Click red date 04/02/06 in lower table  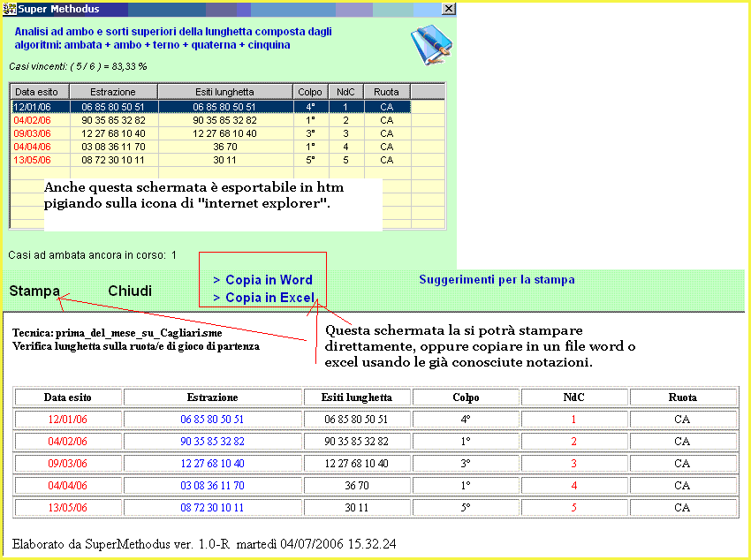coord(67,442)
